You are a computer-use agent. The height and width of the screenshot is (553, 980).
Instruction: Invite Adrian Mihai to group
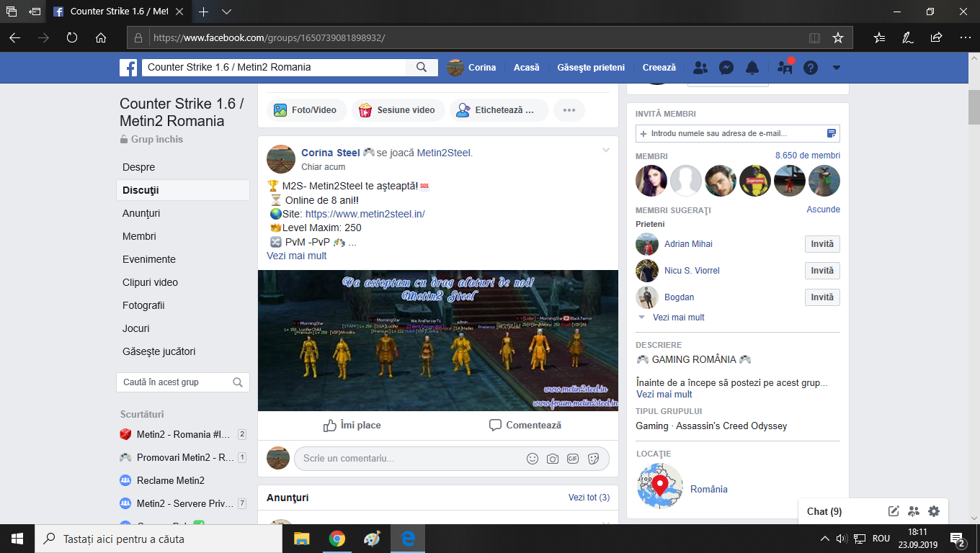point(822,244)
